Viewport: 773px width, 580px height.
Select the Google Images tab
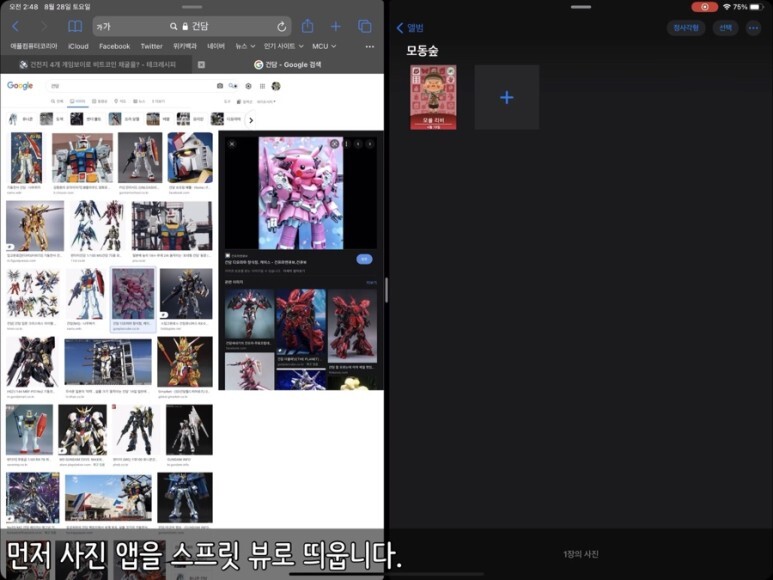[78, 101]
